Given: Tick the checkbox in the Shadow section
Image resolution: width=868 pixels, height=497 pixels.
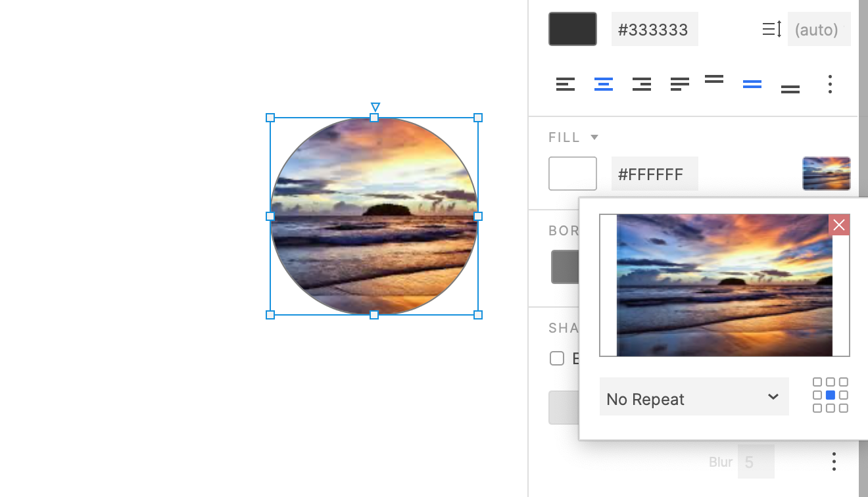Looking at the screenshot, I should (x=556, y=358).
